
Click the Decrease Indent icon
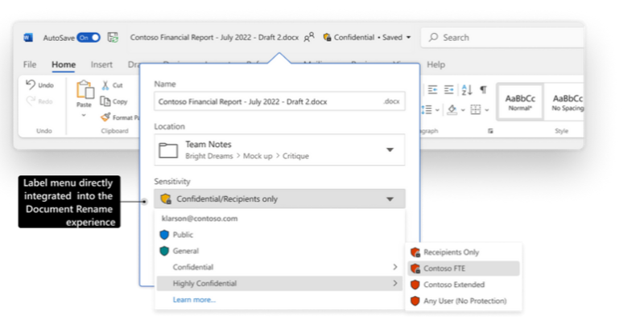tap(432, 89)
